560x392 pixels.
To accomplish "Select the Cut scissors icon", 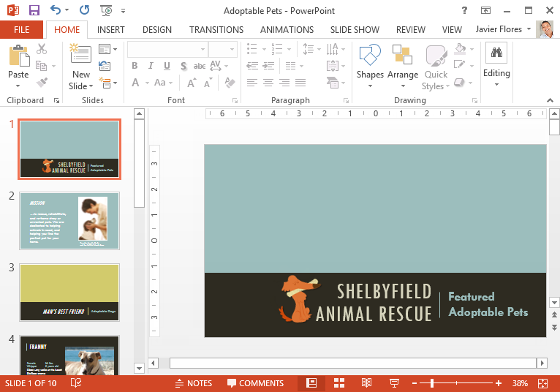I will (x=42, y=48).
